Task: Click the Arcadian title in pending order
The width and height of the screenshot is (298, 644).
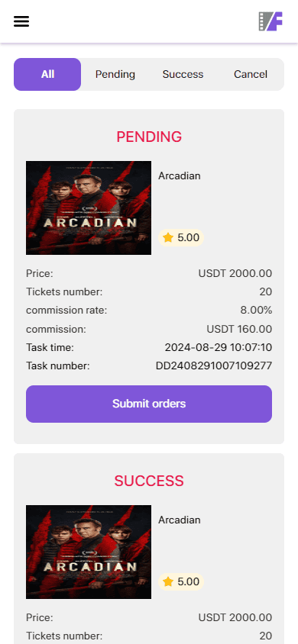Action: (180, 175)
